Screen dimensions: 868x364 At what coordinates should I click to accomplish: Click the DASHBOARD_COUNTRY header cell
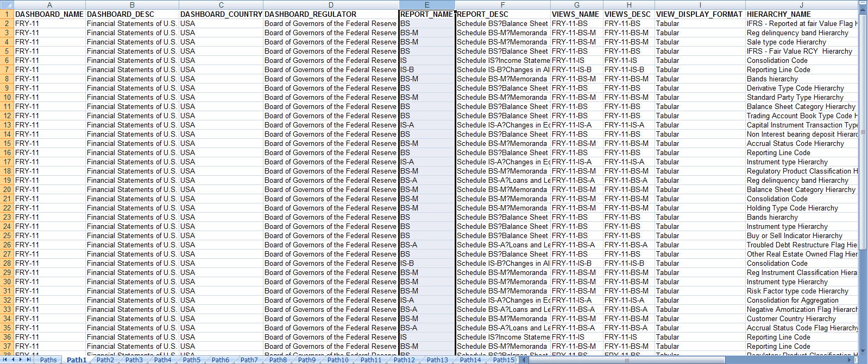pyautogui.click(x=221, y=14)
